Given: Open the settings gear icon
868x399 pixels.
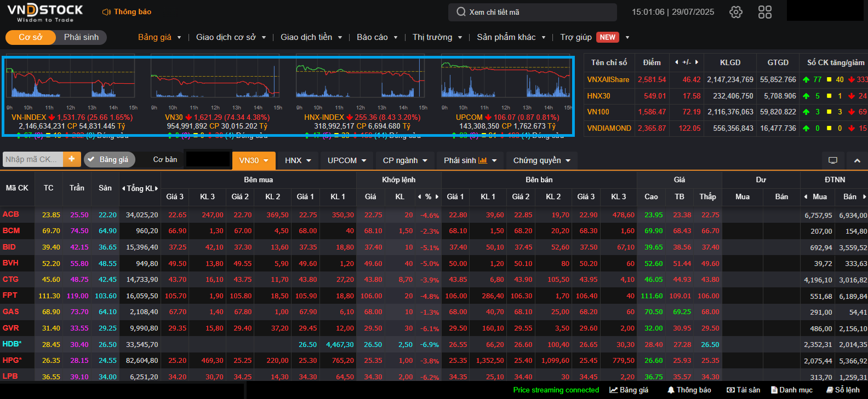Looking at the screenshot, I should click(736, 12).
